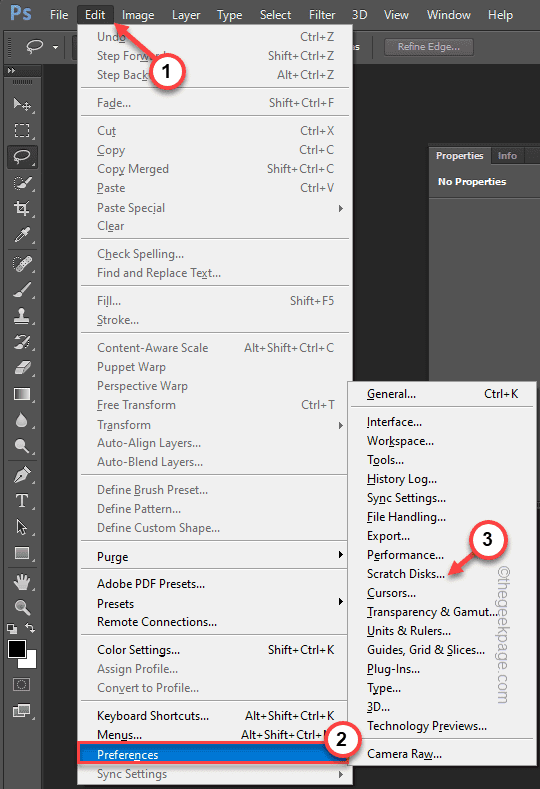Select the Crop tool
This screenshot has width=540, height=789.
click(22, 208)
